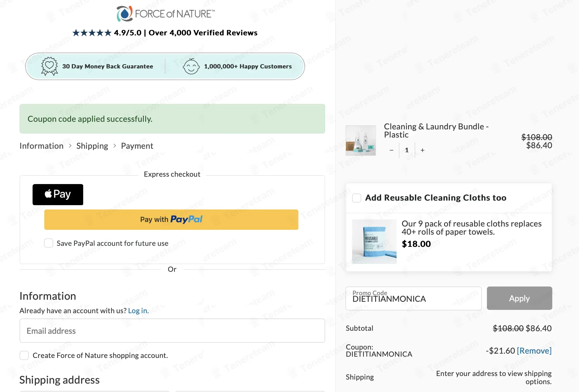This screenshot has height=392, width=579.
Task: Click 'Enter your address to view shipping options.'
Action: (x=494, y=377)
